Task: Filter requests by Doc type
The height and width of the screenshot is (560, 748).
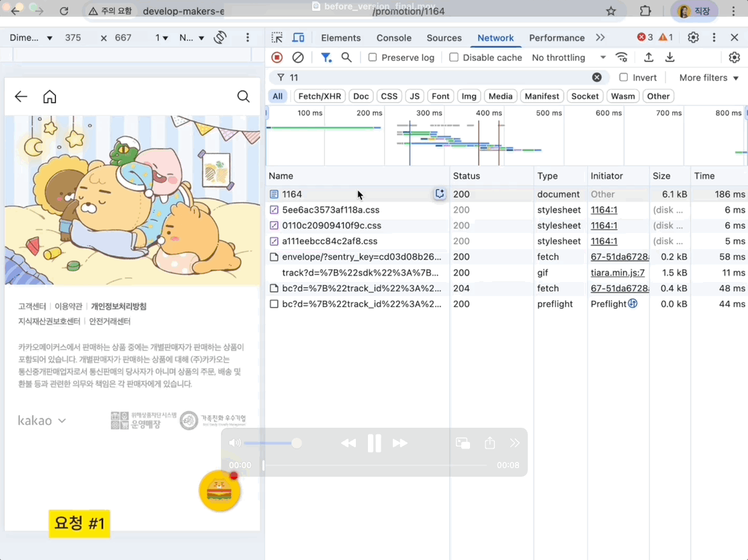Action: coord(361,96)
